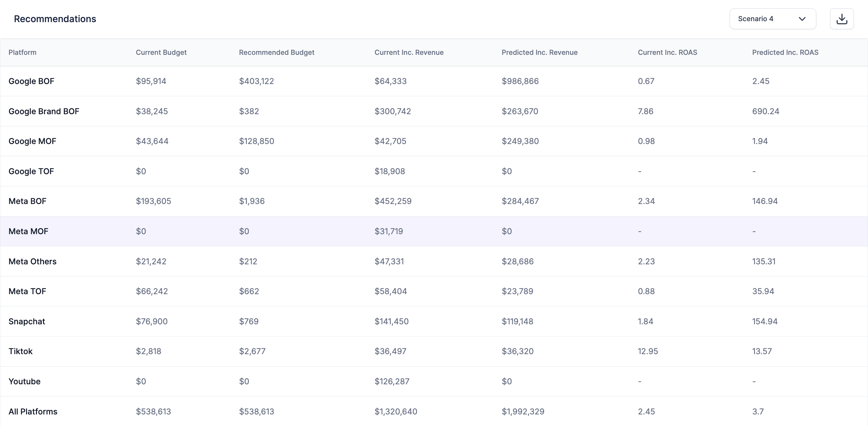868x426 pixels.
Task: Select the Tiktok platform row
Action: coord(21,351)
